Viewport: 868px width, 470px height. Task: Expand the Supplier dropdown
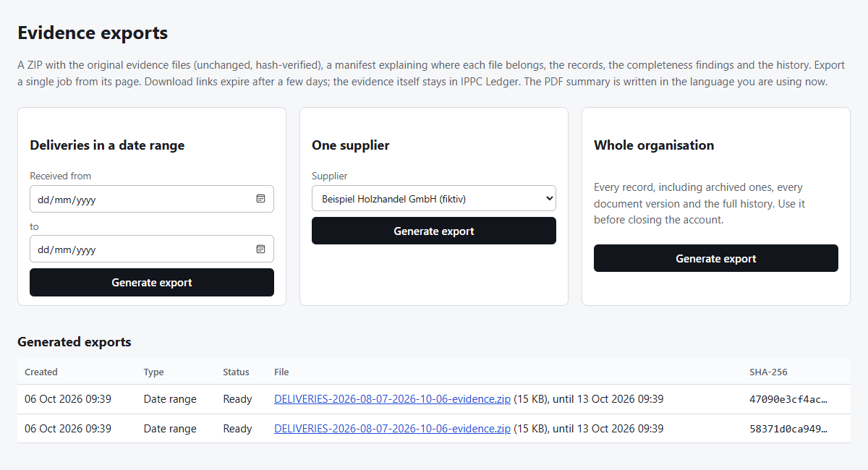(x=434, y=197)
